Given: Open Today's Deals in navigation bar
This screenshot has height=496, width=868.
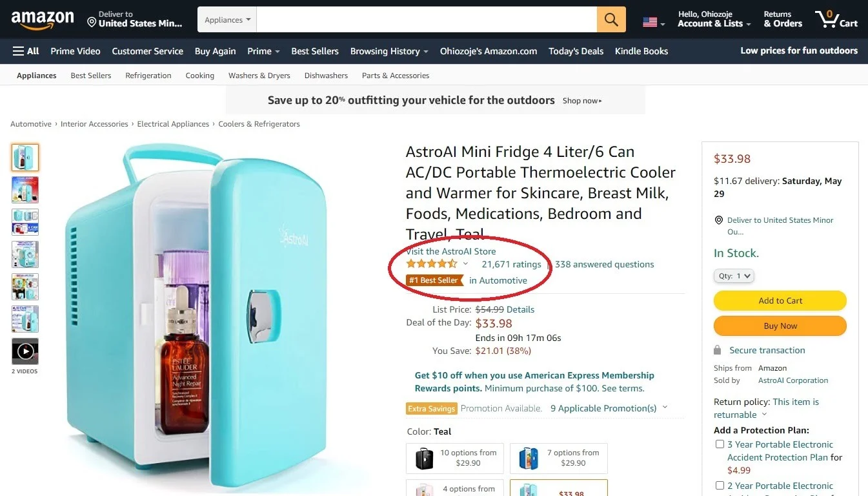Looking at the screenshot, I should coord(576,51).
